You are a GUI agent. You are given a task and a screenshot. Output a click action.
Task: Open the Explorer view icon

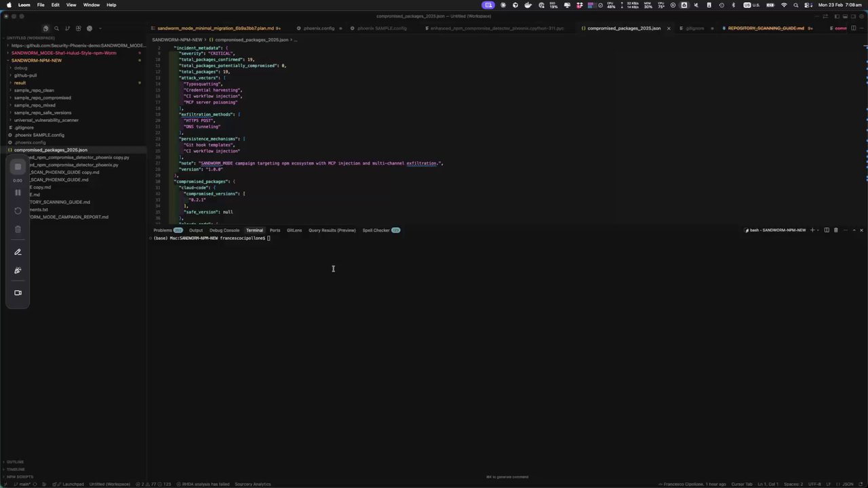(x=45, y=28)
